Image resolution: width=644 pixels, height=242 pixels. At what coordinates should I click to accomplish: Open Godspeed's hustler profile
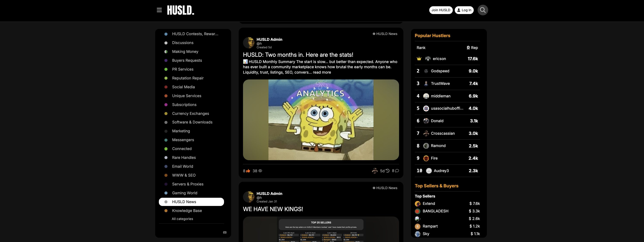tap(440, 71)
